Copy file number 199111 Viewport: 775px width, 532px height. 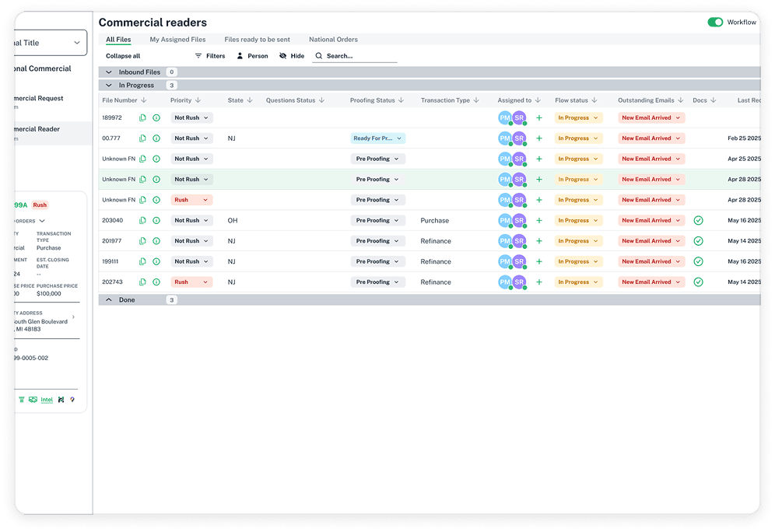point(142,261)
